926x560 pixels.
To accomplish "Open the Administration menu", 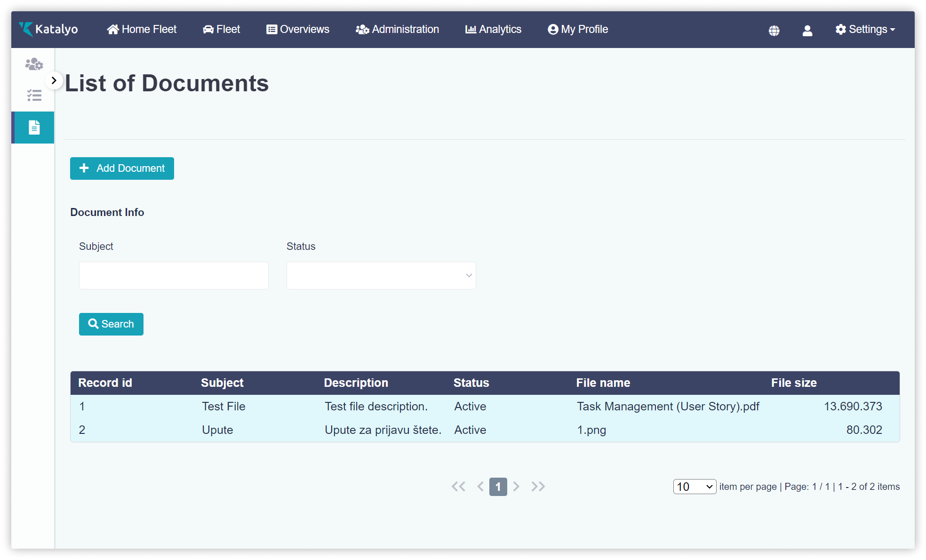I will coord(397,29).
